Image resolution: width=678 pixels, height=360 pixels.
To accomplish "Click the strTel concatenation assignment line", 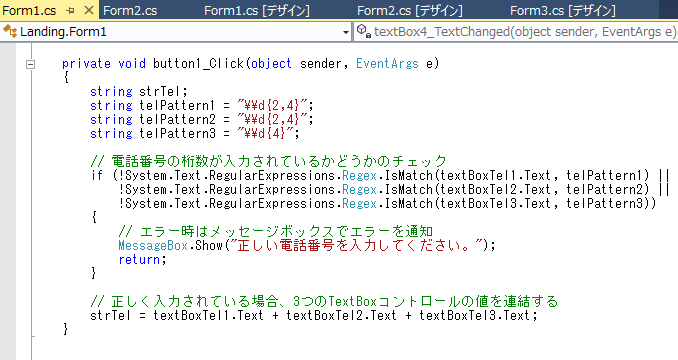I will pyautogui.click(x=314, y=315).
